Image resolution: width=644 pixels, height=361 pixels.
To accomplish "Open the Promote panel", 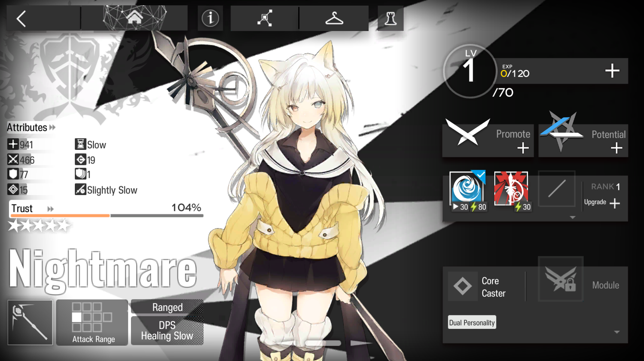I will 488,140.
